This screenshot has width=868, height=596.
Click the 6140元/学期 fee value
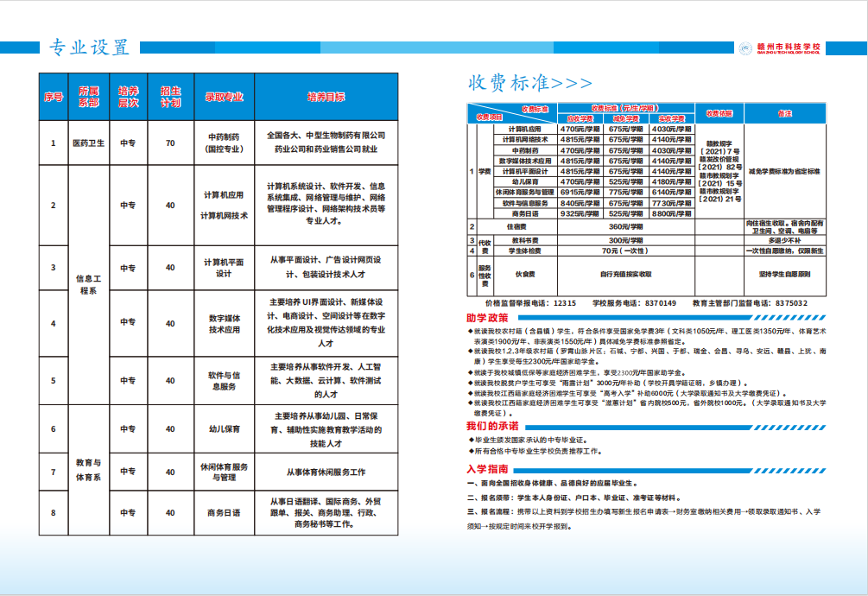coord(672,193)
